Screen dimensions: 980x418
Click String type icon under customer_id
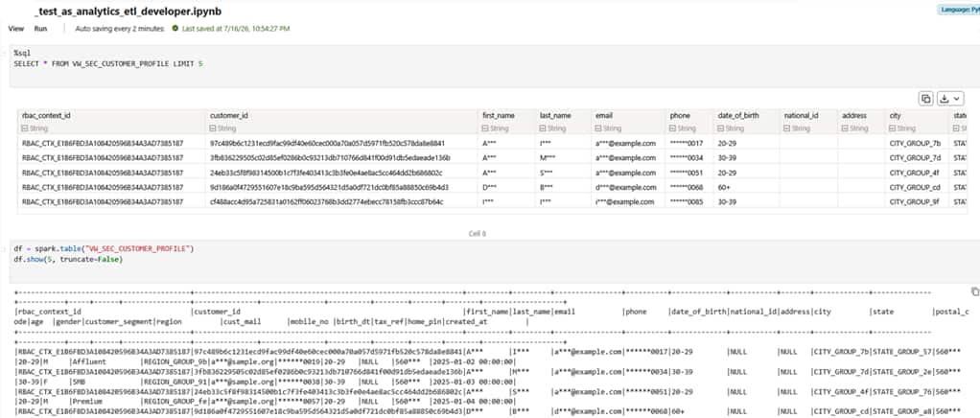214,128
